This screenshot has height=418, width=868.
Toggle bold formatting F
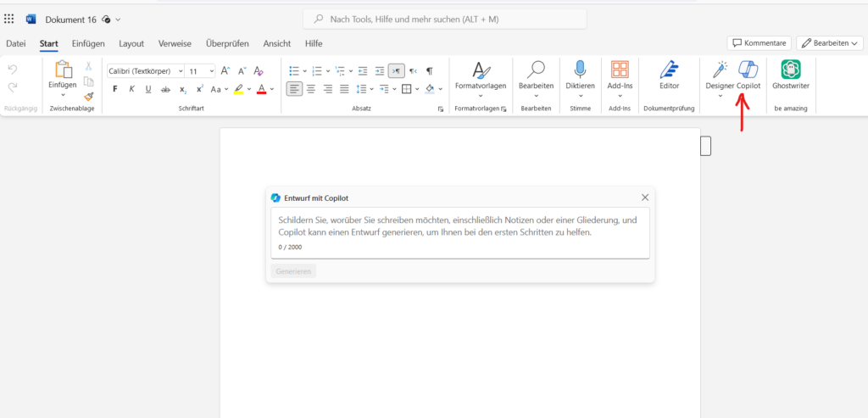click(115, 88)
